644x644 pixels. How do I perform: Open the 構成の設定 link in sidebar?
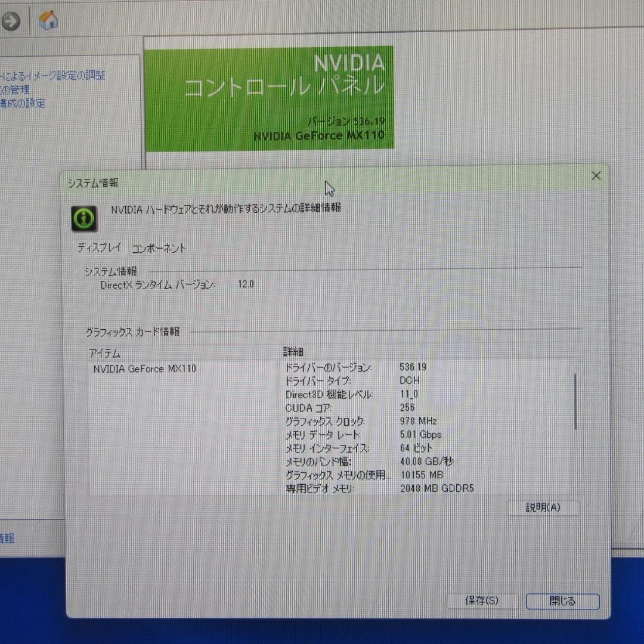tap(23, 103)
